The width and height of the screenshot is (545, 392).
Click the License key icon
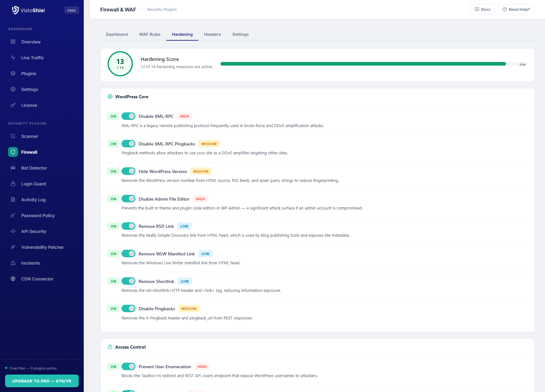13,105
